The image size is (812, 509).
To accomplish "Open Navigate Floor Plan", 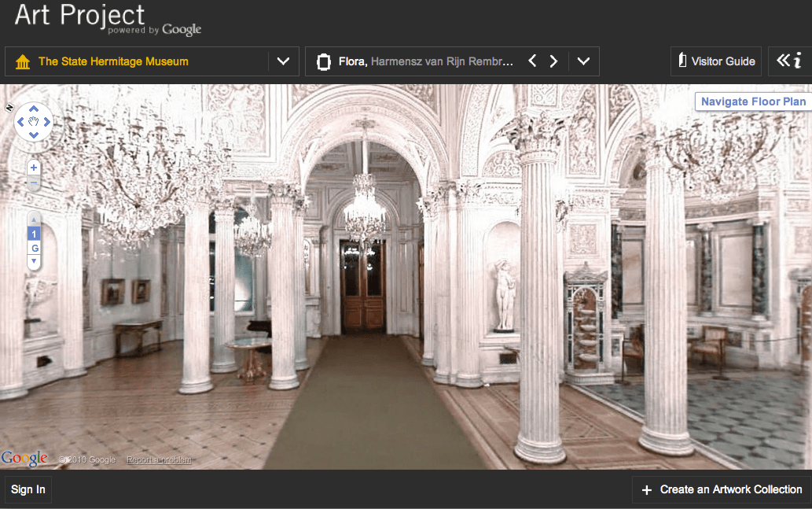I will (x=753, y=101).
